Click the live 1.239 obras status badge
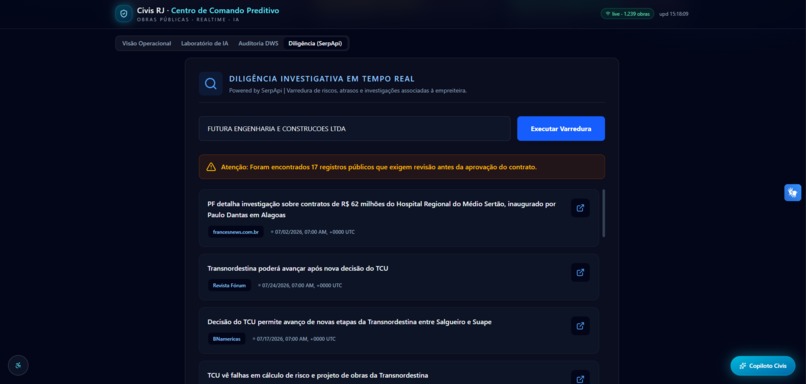The image size is (806, 384). click(x=627, y=14)
